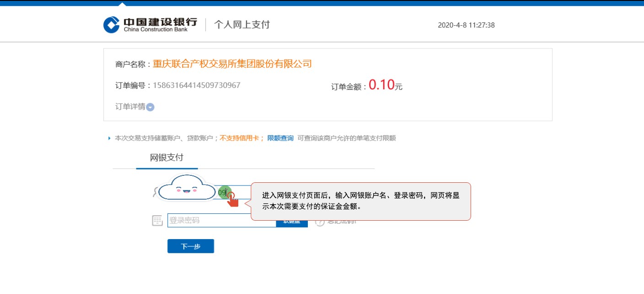Click the China Construction Bank logo
Viewport: 644px width, 294px height.
coord(150,25)
